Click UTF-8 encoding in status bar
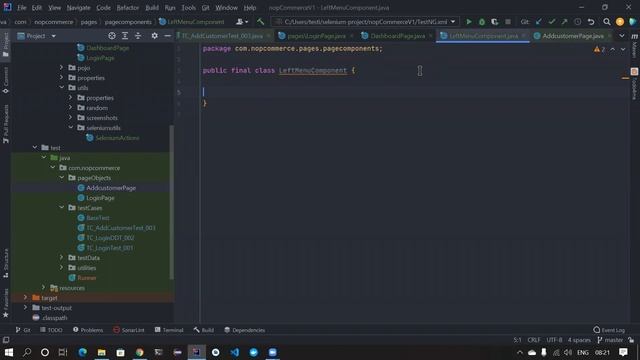The image size is (640, 360). point(554,340)
